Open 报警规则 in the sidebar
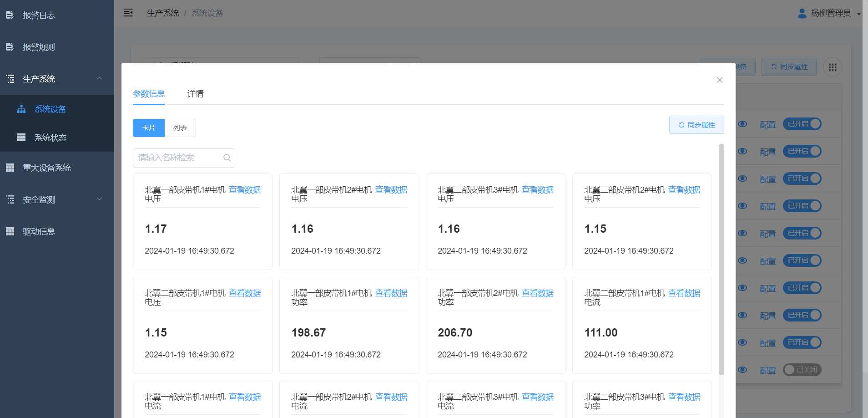The image size is (868, 418). point(57,47)
